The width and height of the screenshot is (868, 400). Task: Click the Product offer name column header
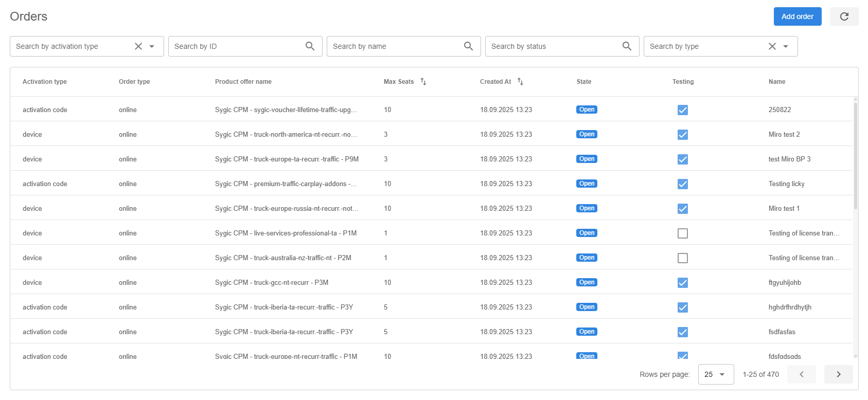pos(243,82)
